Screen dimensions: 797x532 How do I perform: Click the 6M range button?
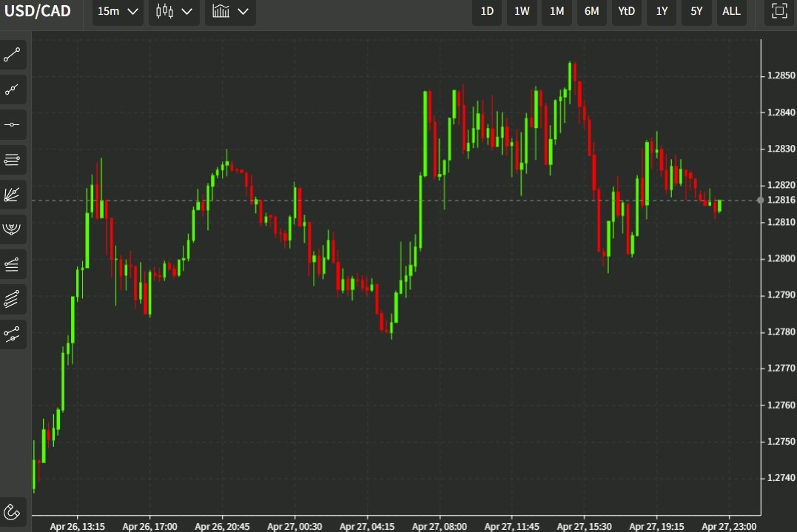591,12
